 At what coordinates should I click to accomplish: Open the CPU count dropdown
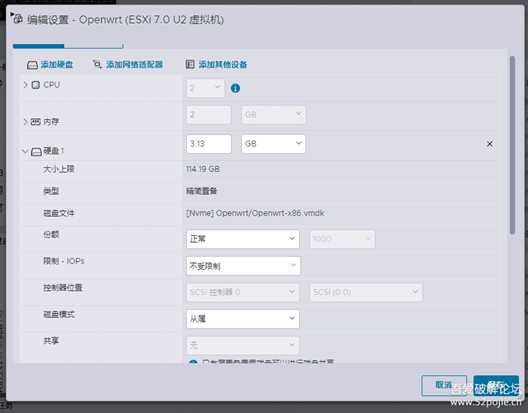tap(205, 88)
